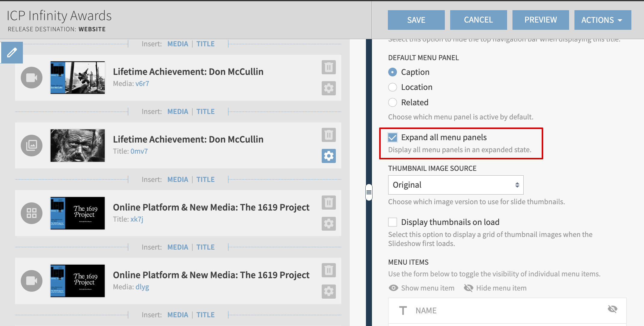This screenshot has height=326, width=644.
Task: Toggle visibility of NAME menu item
Action: (612, 309)
